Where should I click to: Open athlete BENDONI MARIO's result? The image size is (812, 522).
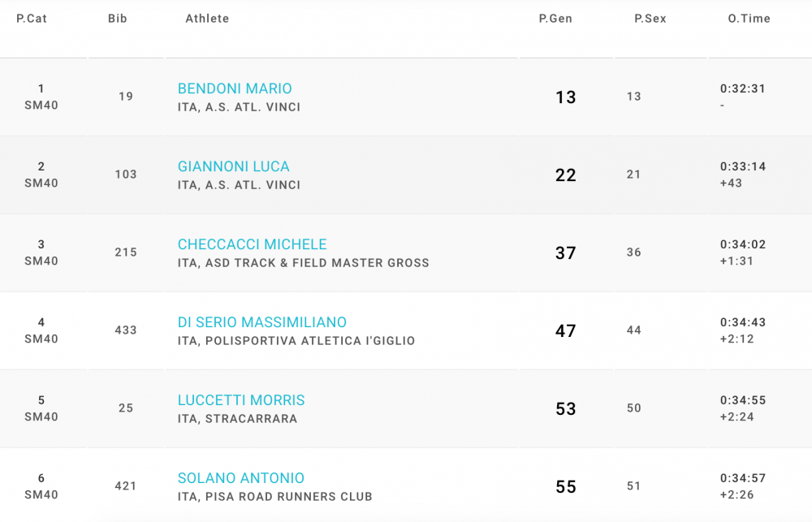tap(235, 88)
